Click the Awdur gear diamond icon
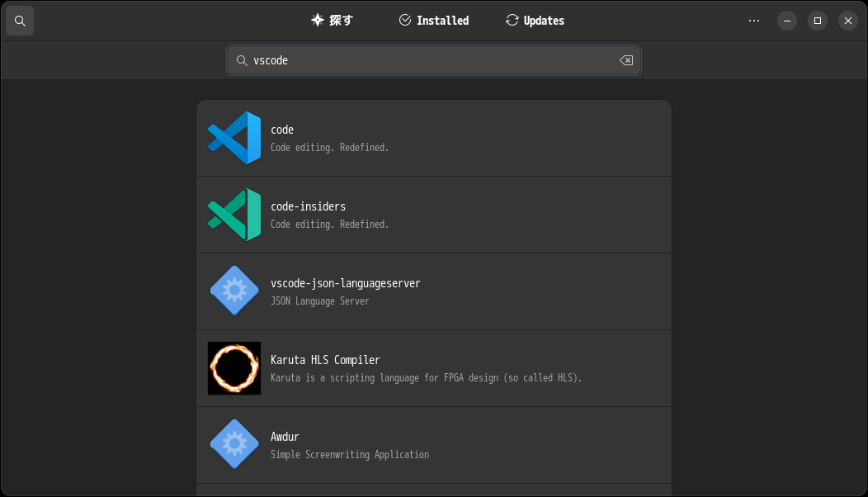Image resolution: width=868 pixels, height=497 pixels. pyautogui.click(x=234, y=444)
